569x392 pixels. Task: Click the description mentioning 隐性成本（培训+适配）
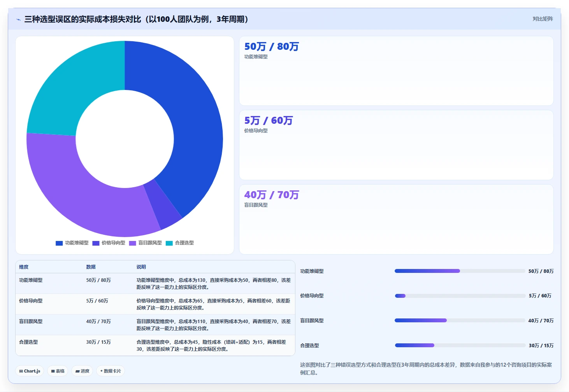tap(212, 346)
